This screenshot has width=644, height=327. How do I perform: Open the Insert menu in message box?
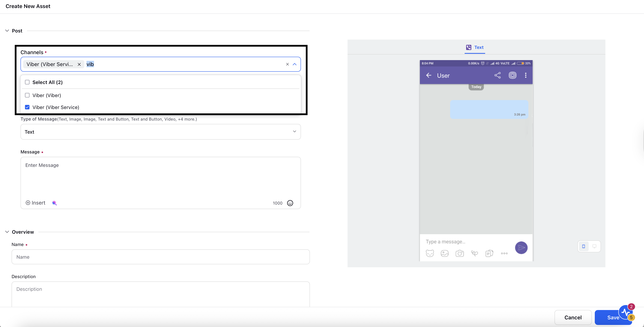35,203
